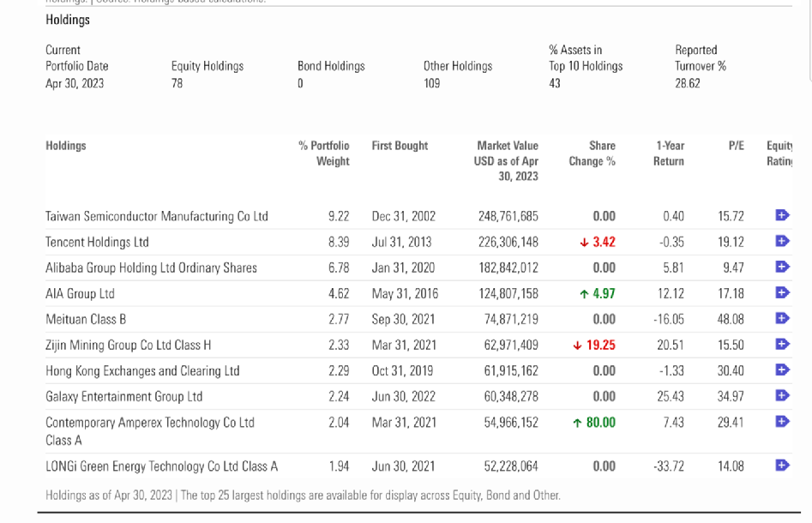Click Zijin Mining row's blue arrow icon
Image resolution: width=812 pixels, height=523 pixels.
pyautogui.click(x=782, y=345)
